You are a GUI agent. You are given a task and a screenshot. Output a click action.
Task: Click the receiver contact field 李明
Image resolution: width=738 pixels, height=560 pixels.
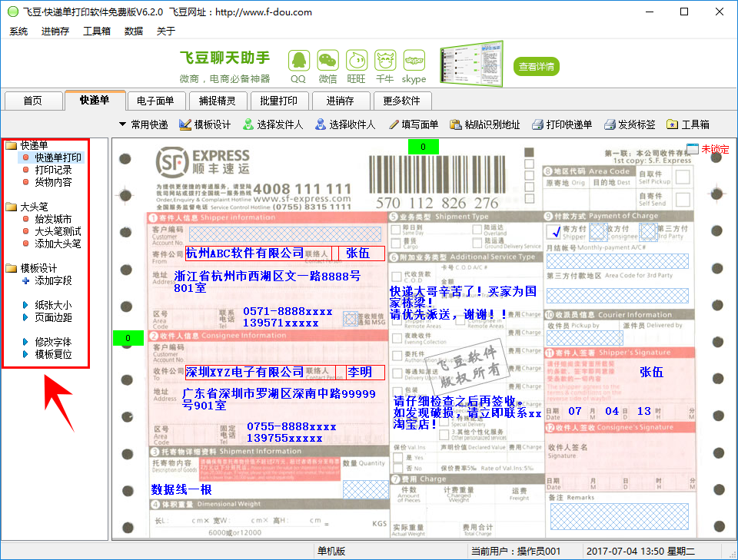[x=366, y=373]
